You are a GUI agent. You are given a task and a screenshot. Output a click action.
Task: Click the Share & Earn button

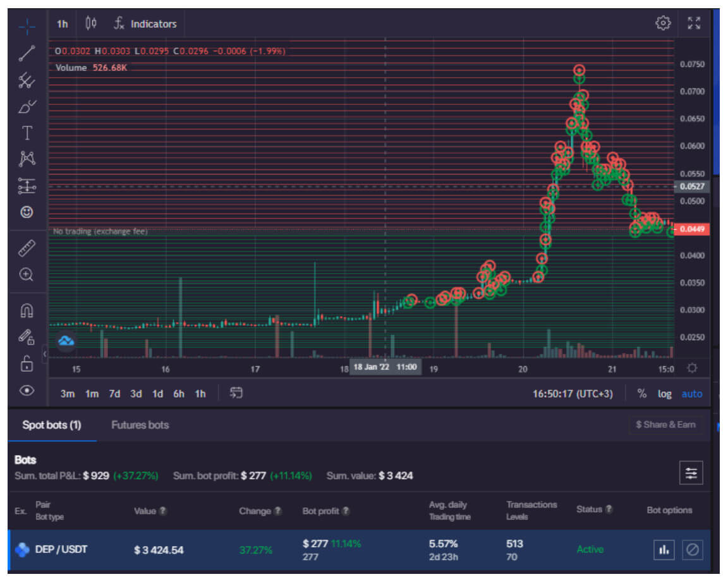[665, 424]
